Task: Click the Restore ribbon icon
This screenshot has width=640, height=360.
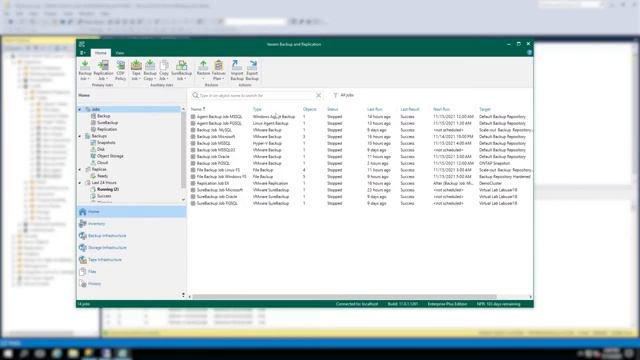Action: click(x=203, y=70)
